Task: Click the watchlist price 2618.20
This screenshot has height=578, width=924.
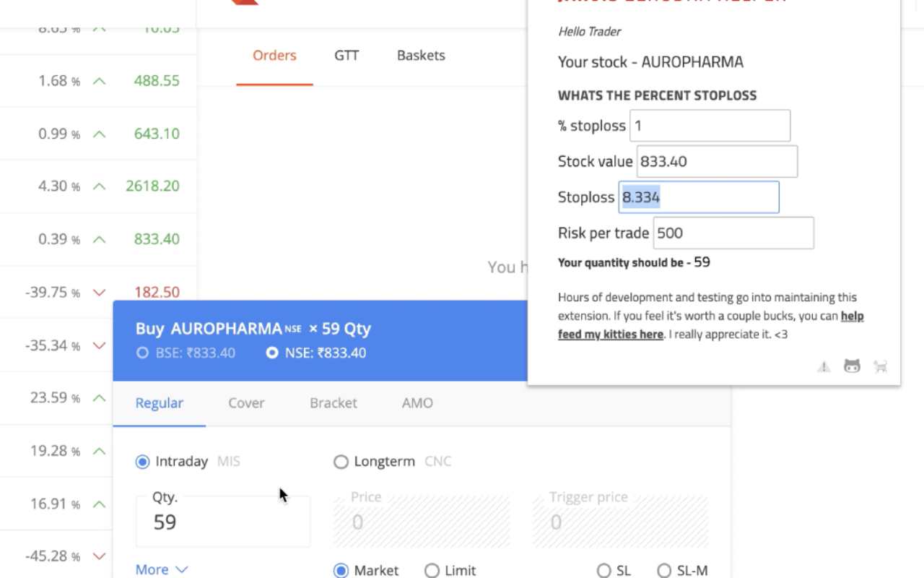Action: point(152,186)
